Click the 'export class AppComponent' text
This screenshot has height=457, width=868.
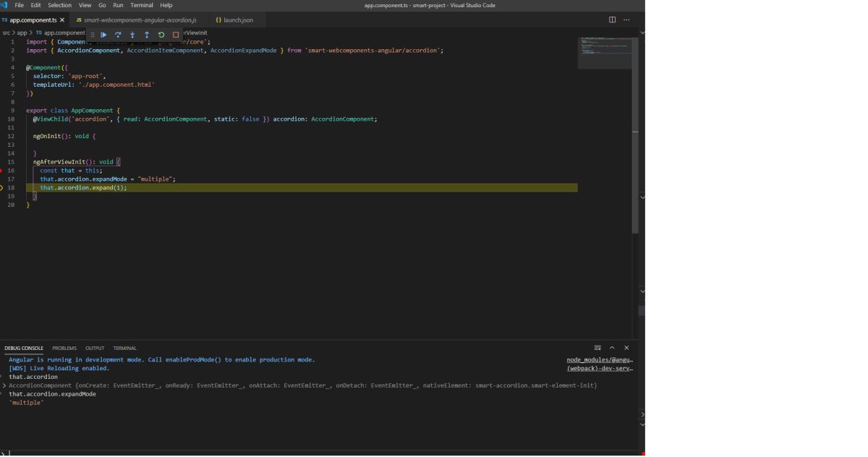point(69,111)
